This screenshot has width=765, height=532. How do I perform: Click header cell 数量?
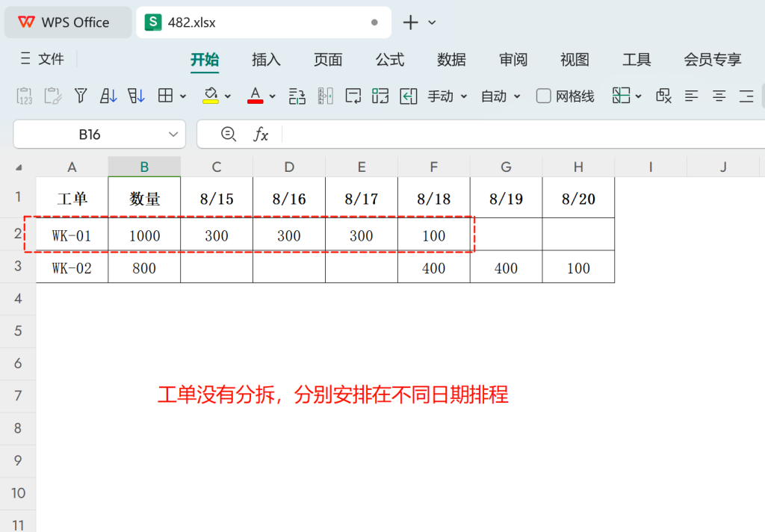pyautogui.click(x=144, y=198)
